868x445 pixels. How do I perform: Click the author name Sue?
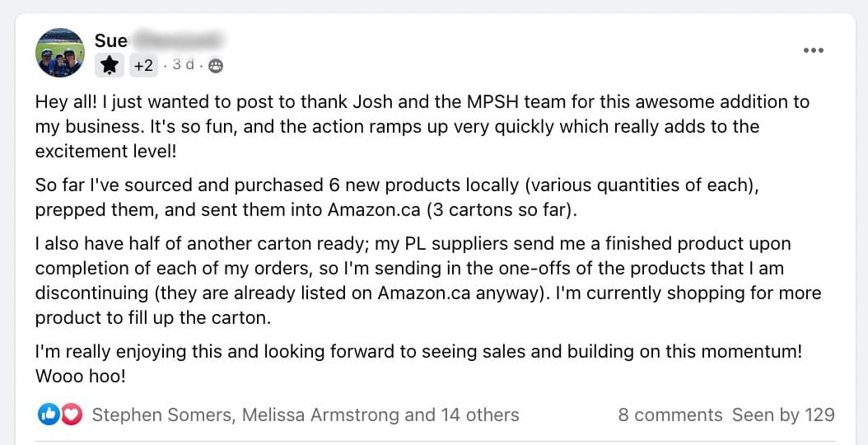pos(111,40)
